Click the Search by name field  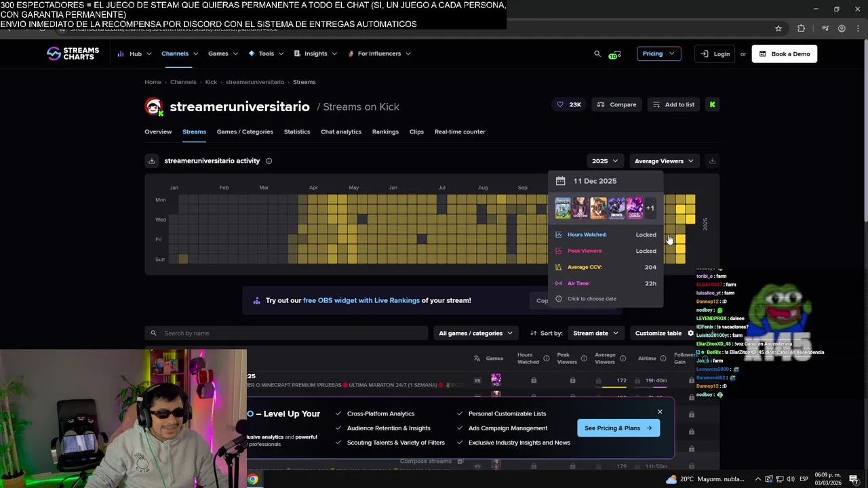point(286,333)
